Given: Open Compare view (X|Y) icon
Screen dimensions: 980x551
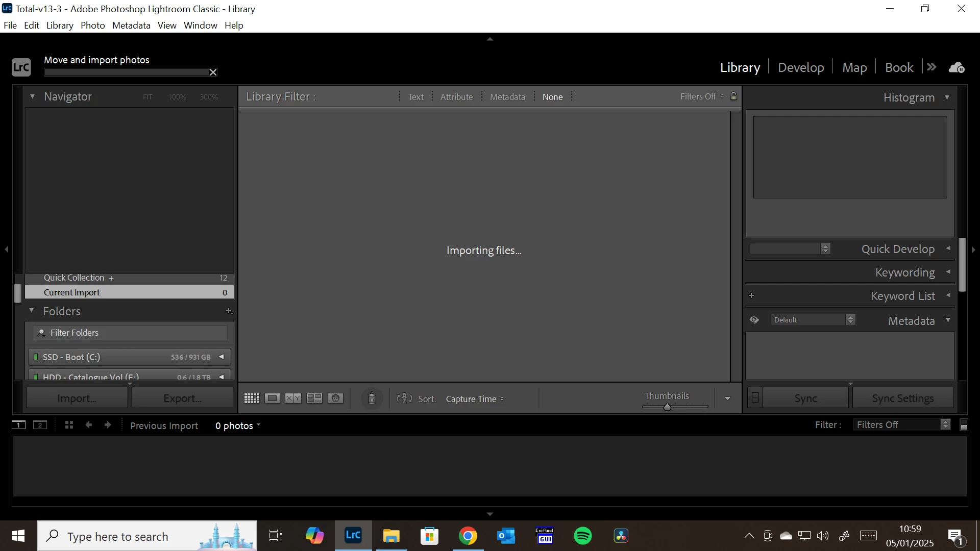Looking at the screenshot, I should tap(293, 398).
